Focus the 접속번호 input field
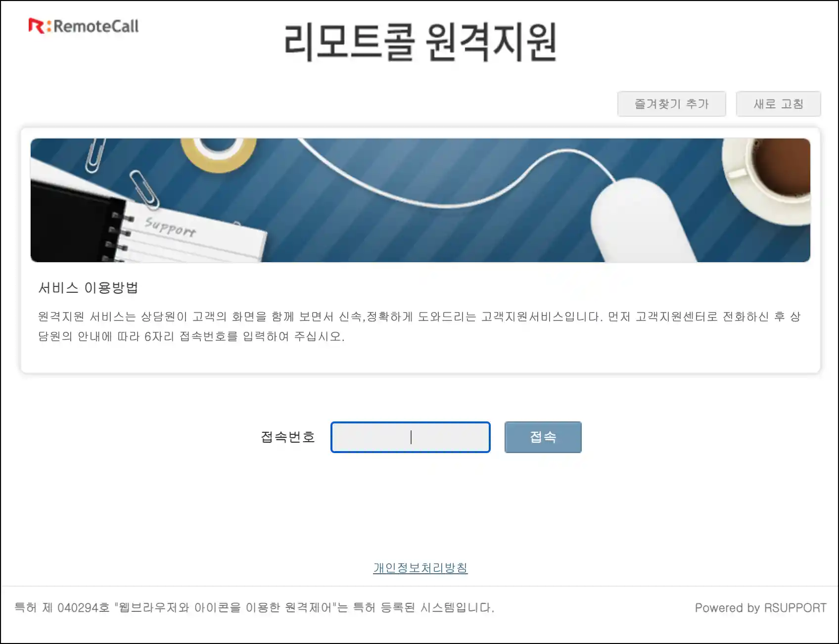The width and height of the screenshot is (839, 644). click(410, 437)
